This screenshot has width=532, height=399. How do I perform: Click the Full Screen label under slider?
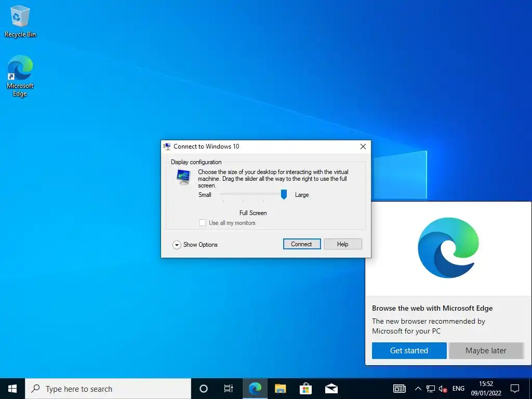(x=253, y=213)
